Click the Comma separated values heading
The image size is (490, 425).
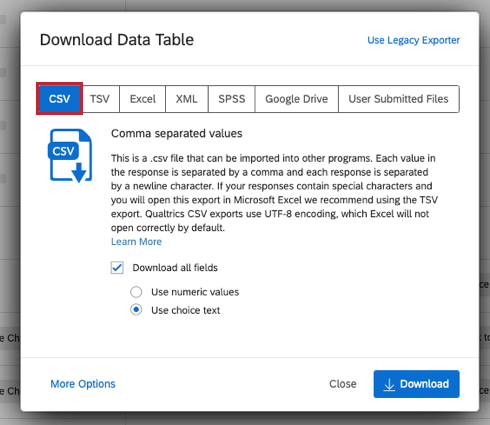click(177, 133)
